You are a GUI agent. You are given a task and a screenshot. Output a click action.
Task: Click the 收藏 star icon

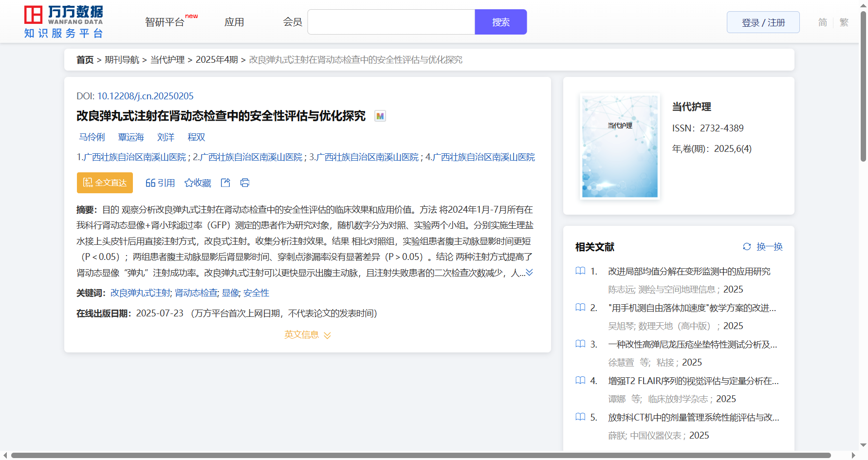189,183
